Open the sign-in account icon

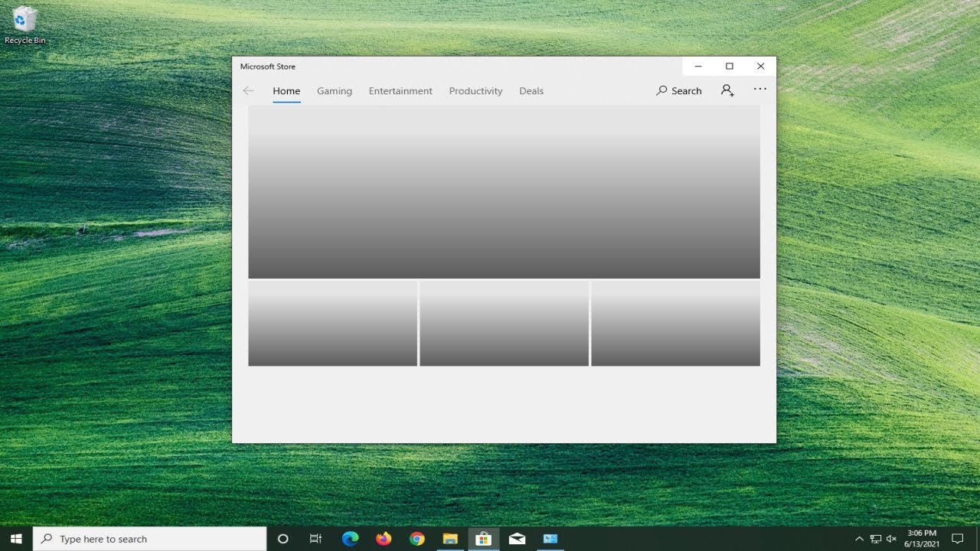[x=727, y=90]
